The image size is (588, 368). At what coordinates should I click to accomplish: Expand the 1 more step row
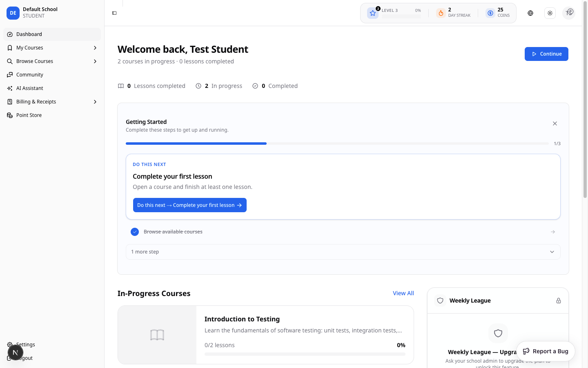click(343, 252)
